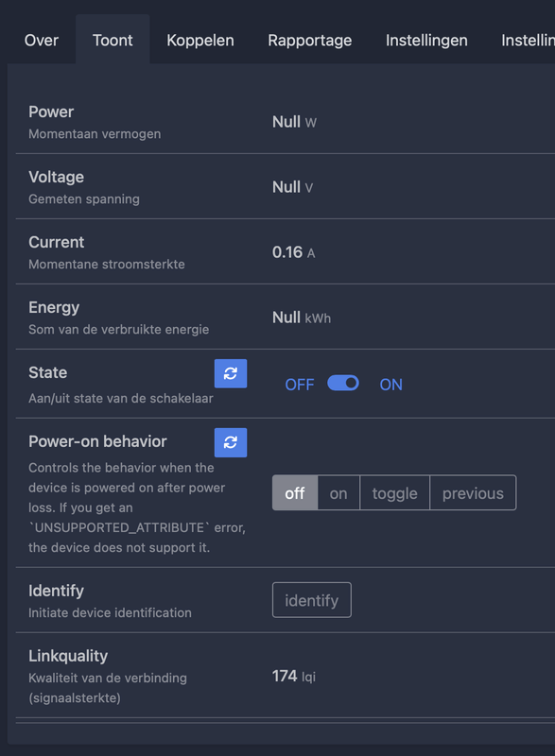The width and height of the screenshot is (555, 756).
Task: Open the fully visible Instellingen tab
Action: [x=426, y=40]
